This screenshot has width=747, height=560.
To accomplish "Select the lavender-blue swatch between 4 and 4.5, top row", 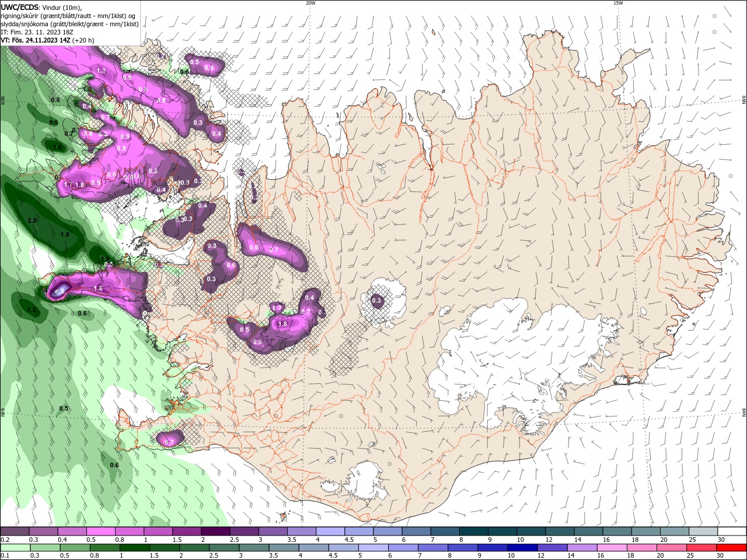I will coord(331,531).
